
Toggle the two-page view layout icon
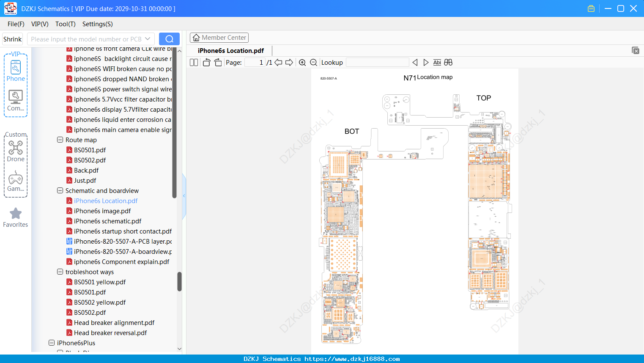pos(194,63)
